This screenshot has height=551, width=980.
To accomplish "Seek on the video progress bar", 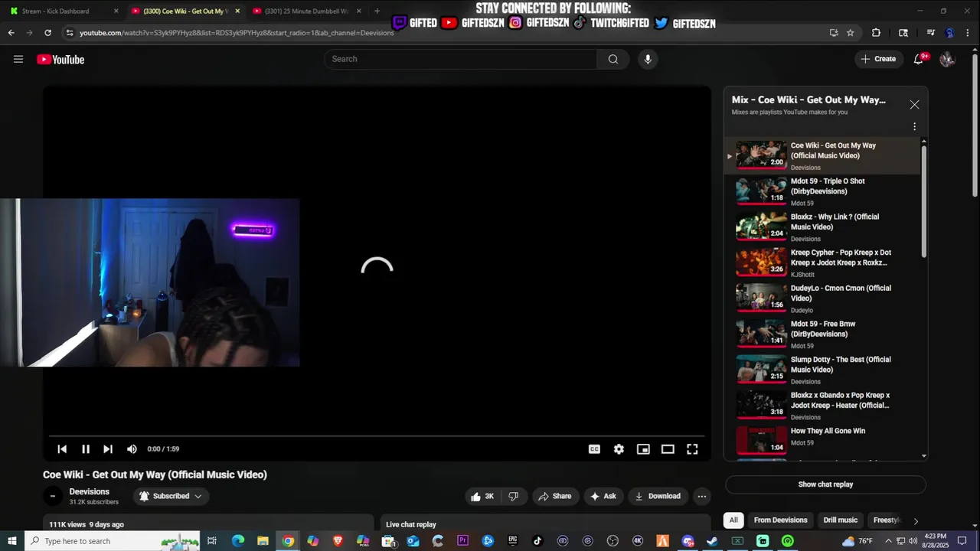I will 377,437.
